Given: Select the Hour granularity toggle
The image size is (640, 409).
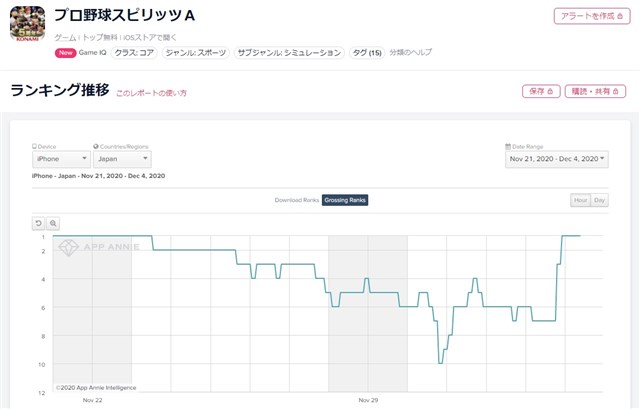Looking at the screenshot, I should (x=580, y=200).
